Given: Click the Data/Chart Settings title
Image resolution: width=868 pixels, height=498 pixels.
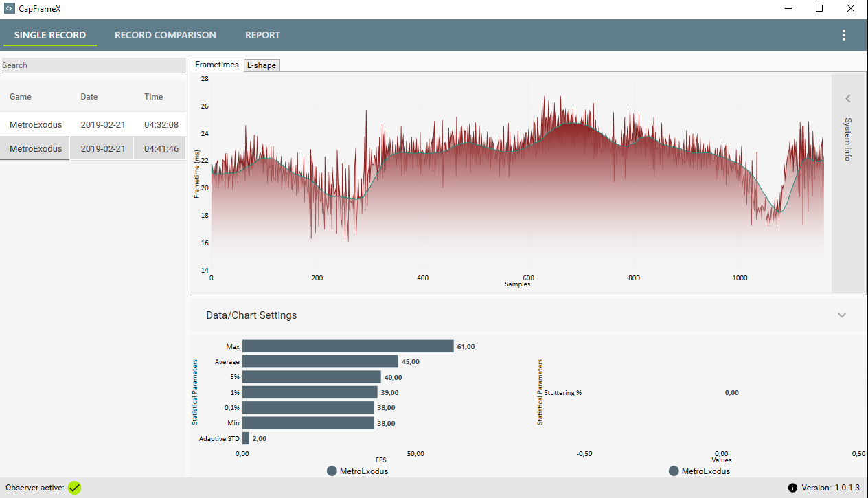Looking at the screenshot, I should (251, 315).
